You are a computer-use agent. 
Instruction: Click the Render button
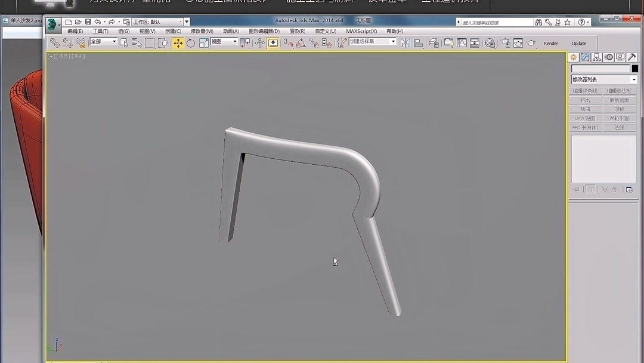tap(550, 43)
